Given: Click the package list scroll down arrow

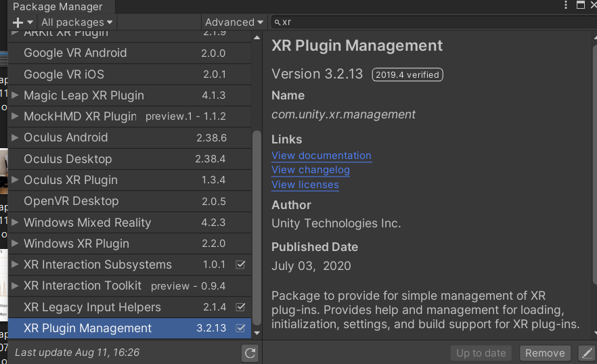Looking at the screenshot, I should point(257,333).
